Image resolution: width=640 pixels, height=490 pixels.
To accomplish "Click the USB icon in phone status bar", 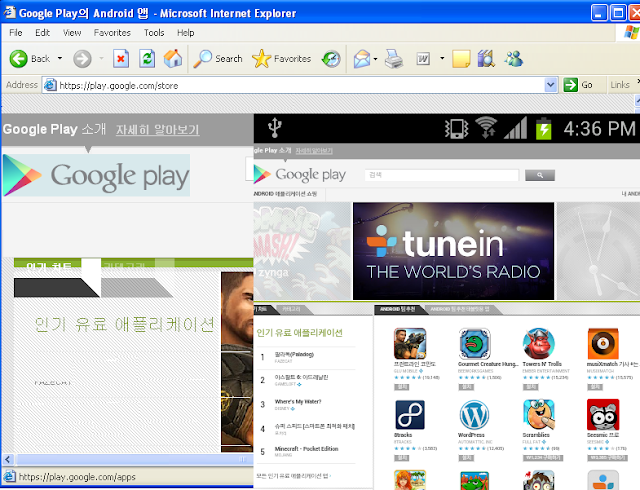I will click(275, 127).
